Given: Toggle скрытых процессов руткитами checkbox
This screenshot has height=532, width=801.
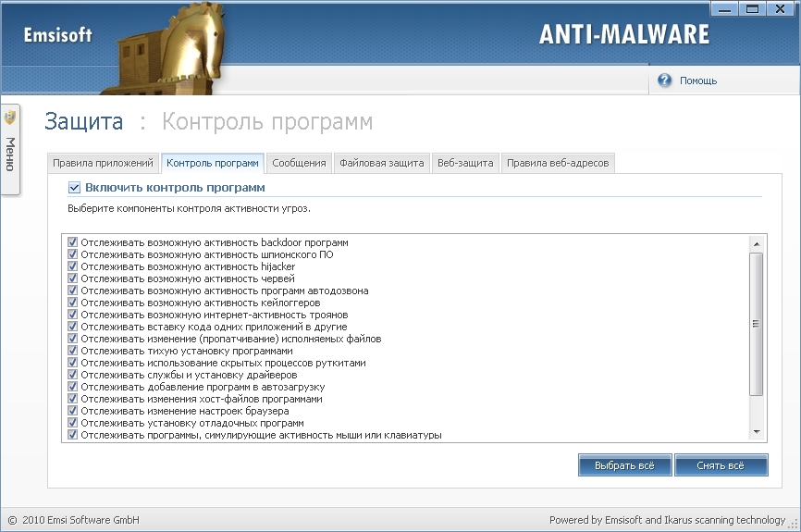Looking at the screenshot, I should pos(72,363).
